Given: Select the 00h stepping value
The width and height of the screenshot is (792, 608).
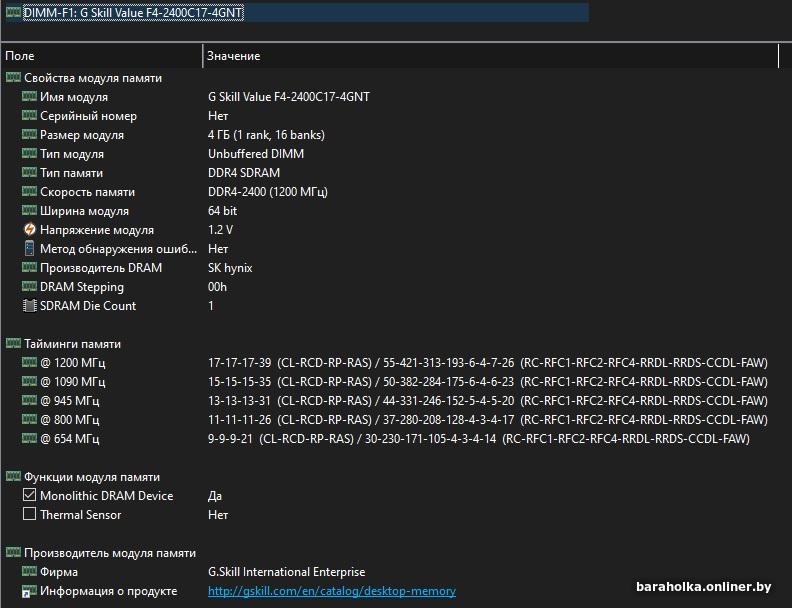Looking at the screenshot, I should (217, 287).
